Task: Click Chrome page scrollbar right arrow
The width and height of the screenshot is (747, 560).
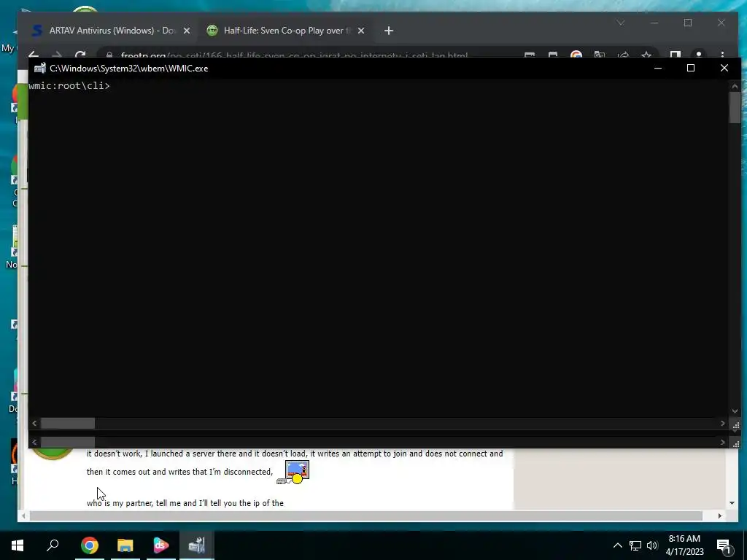Action: click(720, 516)
